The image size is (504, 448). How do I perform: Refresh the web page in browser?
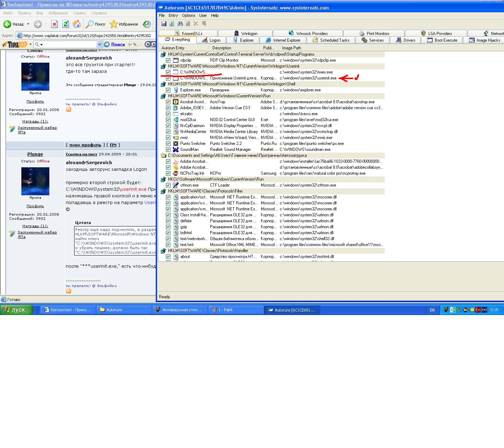pos(65,24)
